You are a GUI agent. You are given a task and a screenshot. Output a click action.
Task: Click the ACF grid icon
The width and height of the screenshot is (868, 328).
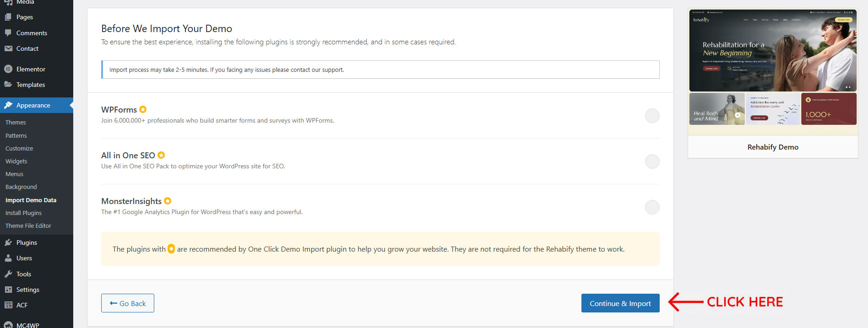(8, 305)
